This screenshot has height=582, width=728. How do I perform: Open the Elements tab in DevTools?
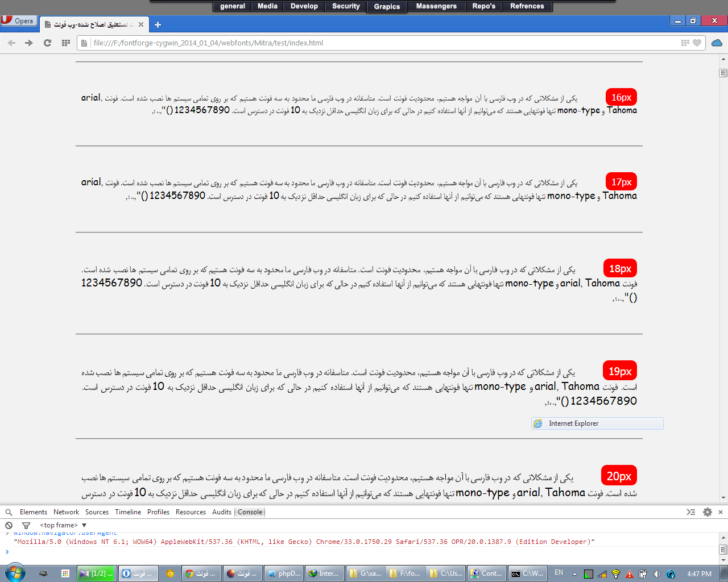(33, 512)
